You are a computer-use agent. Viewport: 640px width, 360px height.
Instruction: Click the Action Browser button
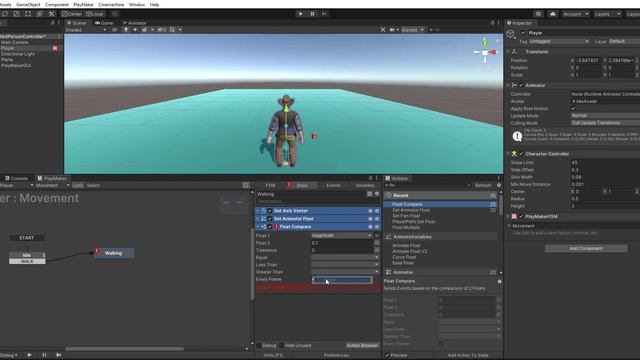(x=362, y=346)
